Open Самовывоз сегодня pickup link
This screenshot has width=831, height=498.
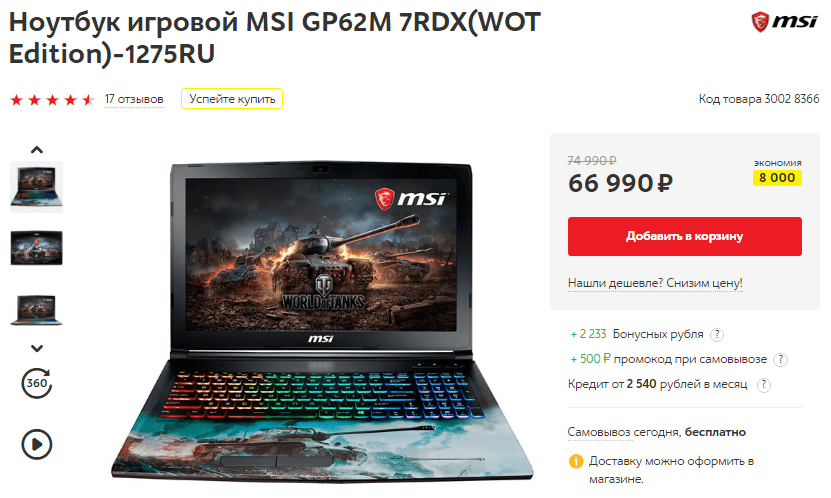(623, 432)
